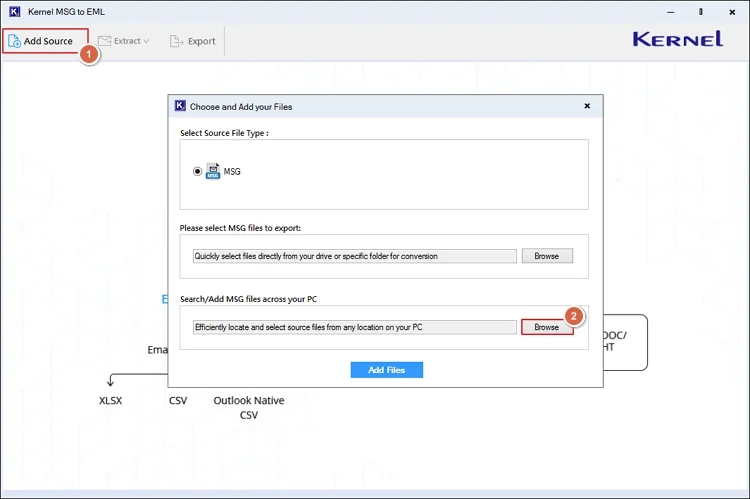Image resolution: width=750 pixels, height=499 pixels.
Task: Click the Add Files button
Action: coord(386,370)
